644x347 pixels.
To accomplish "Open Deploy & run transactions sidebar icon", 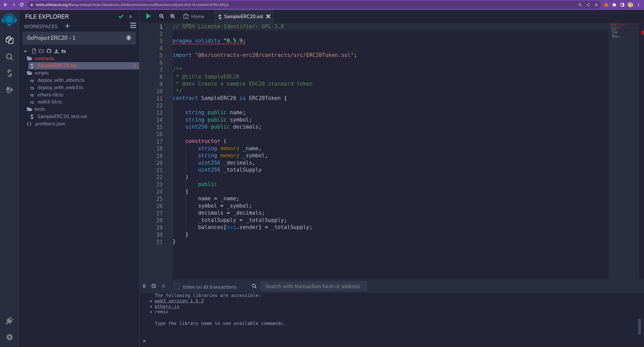I will coord(9,90).
